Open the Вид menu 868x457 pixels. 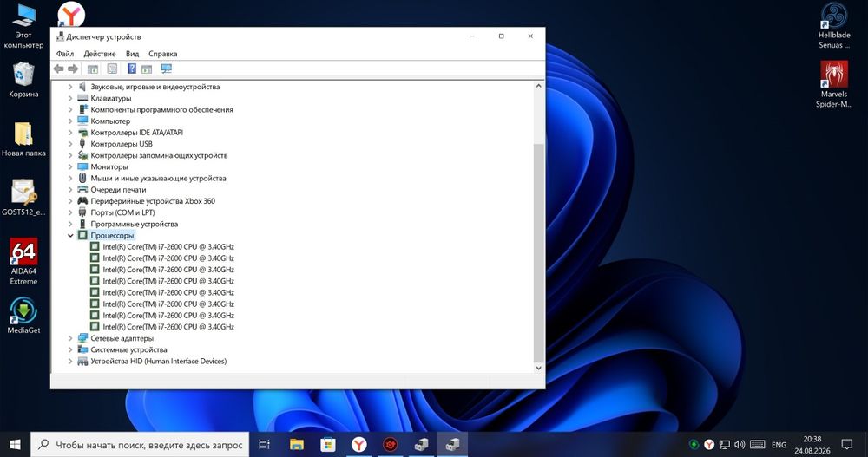[x=132, y=54]
